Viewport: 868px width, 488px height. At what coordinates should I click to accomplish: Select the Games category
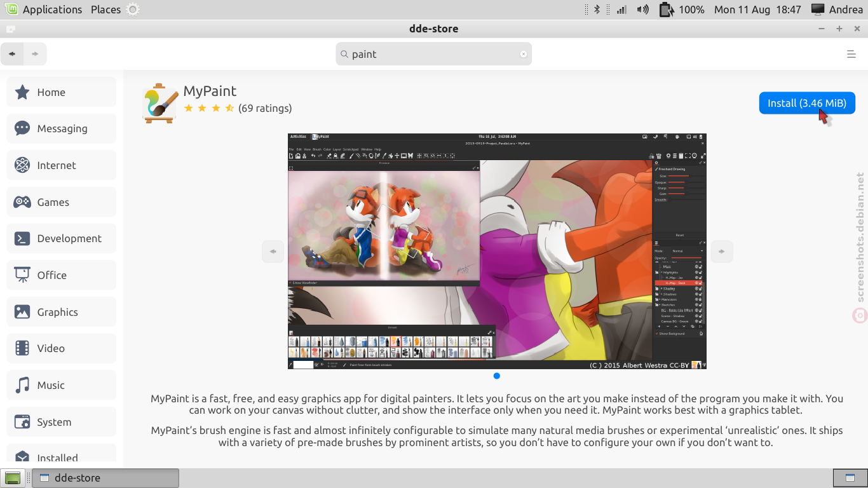(x=61, y=202)
